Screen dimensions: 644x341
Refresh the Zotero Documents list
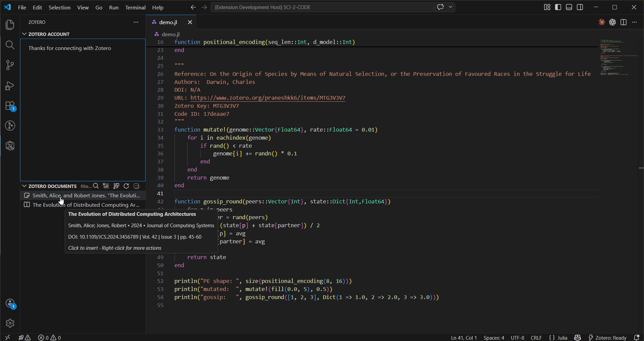[126, 186]
